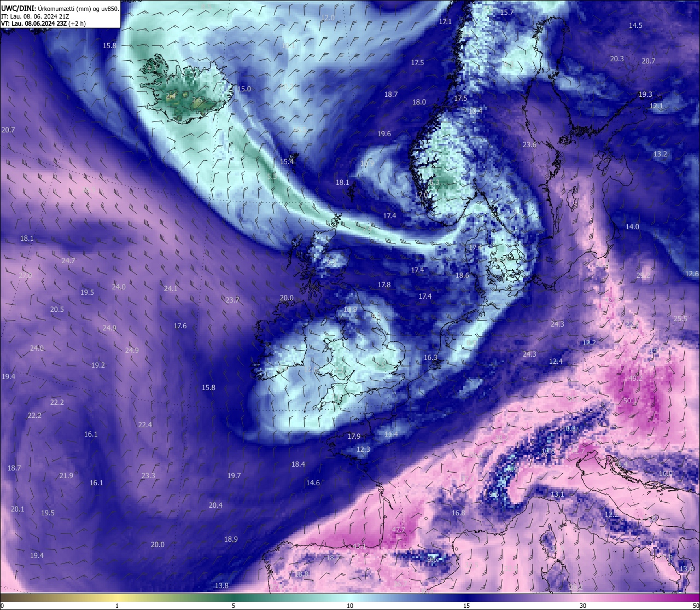The width and height of the screenshot is (700, 610).
Task: Click the 16.8 value over southern France
Action: coord(458,513)
